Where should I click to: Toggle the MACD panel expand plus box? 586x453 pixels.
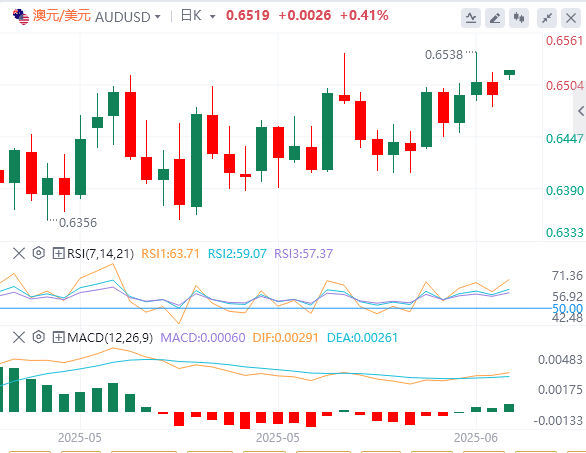58,338
